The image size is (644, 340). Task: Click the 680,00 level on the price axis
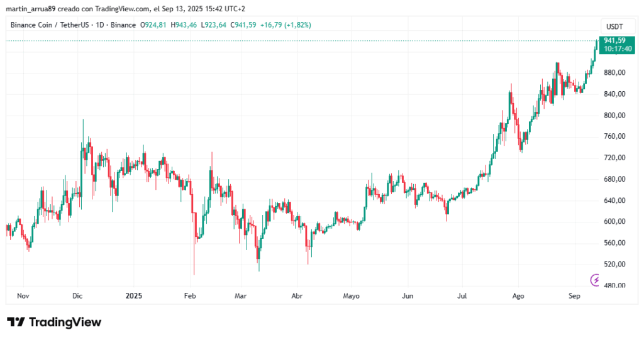(x=614, y=179)
